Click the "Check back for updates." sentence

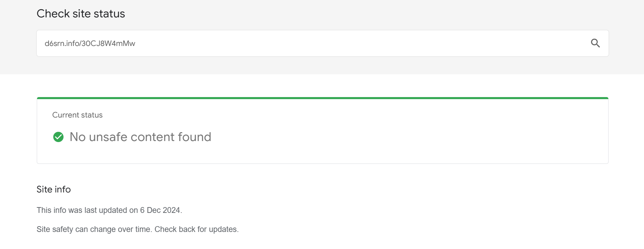click(x=196, y=229)
